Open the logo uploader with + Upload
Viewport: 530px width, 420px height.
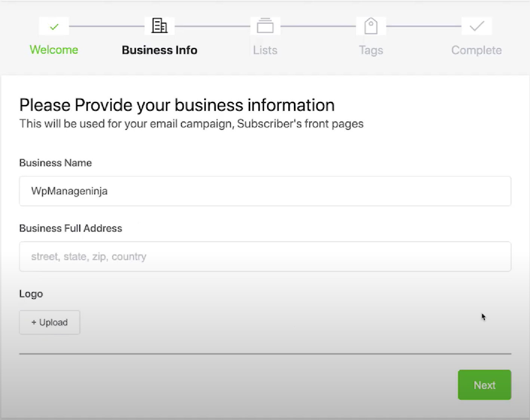pos(49,322)
